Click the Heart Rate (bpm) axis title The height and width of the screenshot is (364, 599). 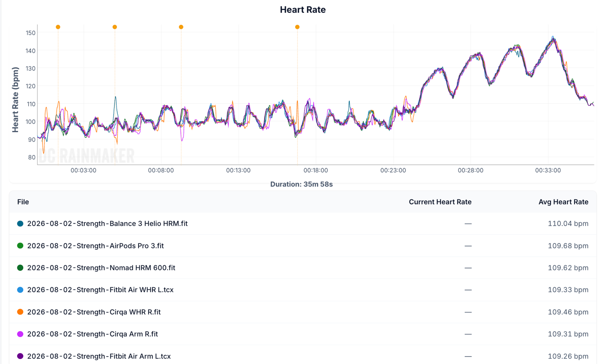coord(15,100)
